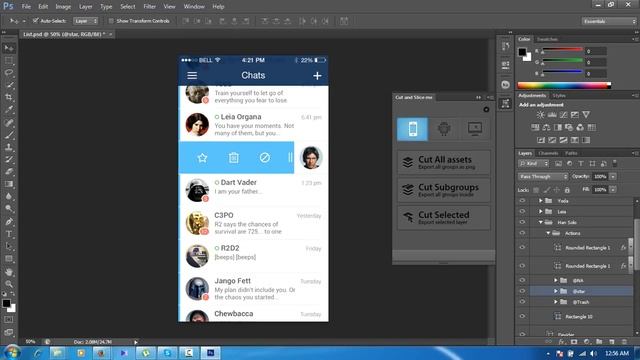Click the star icon in chat swipe actions
640x360 pixels.
pos(202,158)
